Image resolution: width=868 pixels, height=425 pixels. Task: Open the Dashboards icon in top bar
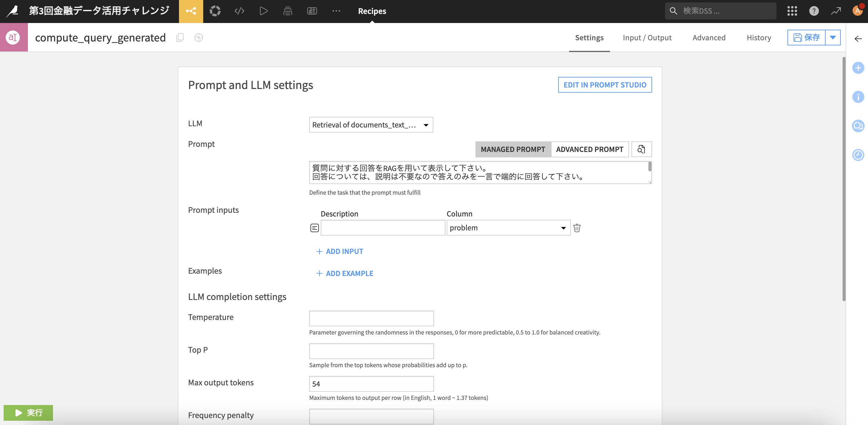point(312,11)
